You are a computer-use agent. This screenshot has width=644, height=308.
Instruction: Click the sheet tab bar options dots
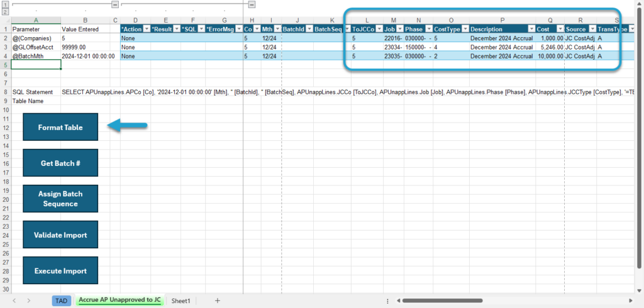click(x=387, y=300)
